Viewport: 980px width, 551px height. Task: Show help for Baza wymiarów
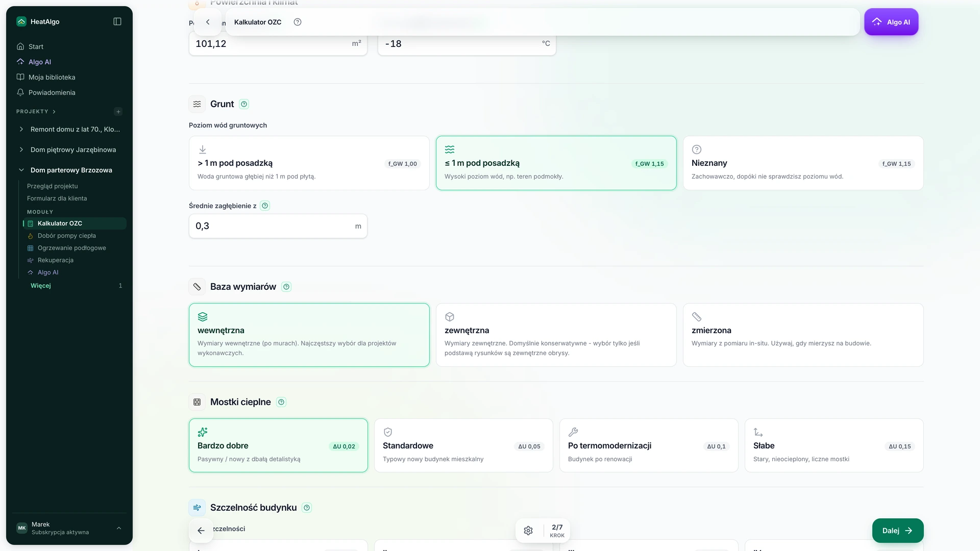286,287
